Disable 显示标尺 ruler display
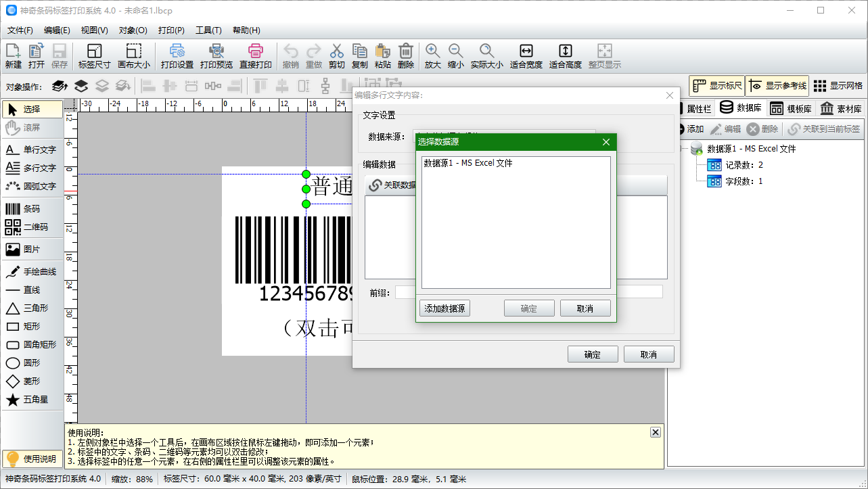The width and height of the screenshot is (868, 489). point(717,86)
